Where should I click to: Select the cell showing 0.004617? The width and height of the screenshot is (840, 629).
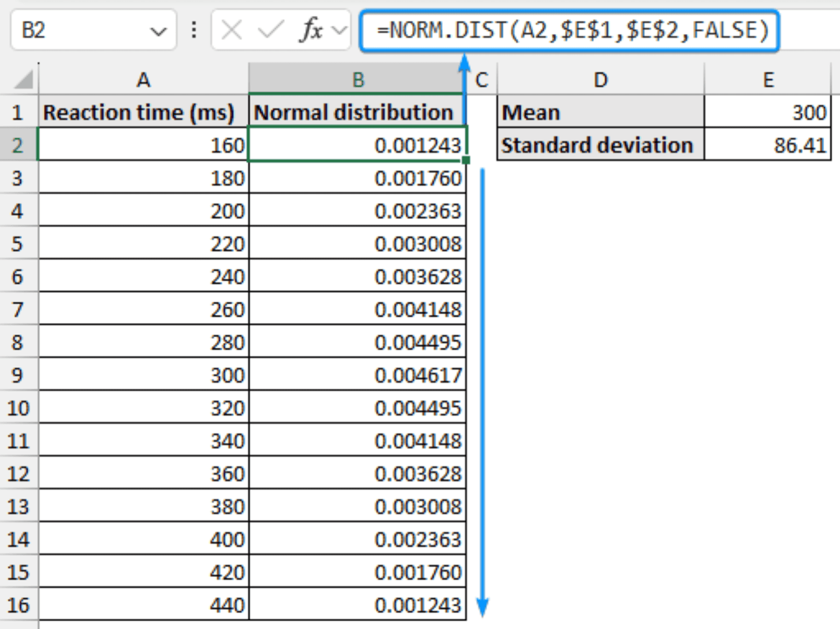click(358, 375)
